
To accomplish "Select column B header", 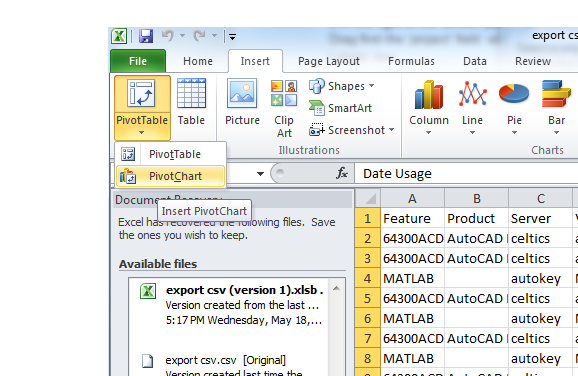I will coord(477,199).
